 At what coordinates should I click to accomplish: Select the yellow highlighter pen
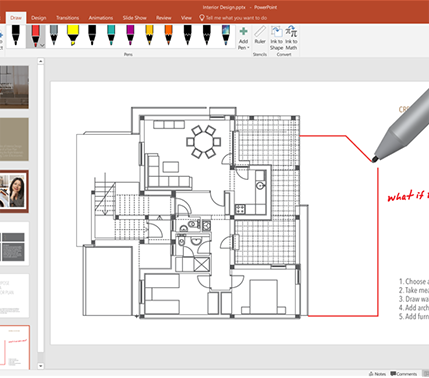(x=73, y=35)
